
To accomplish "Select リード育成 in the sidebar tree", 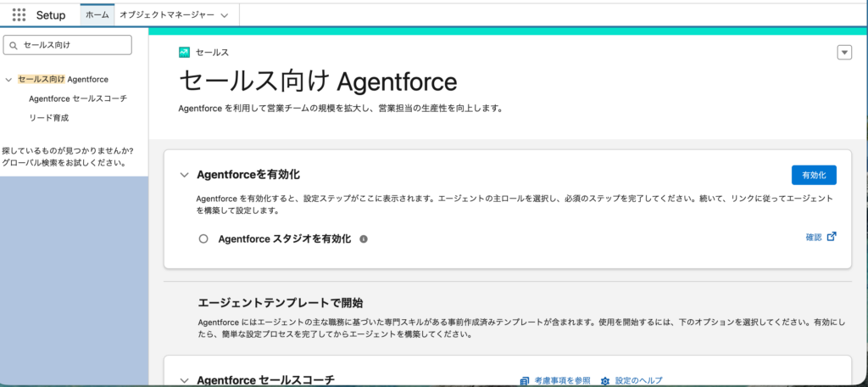I will [x=48, y=118].
